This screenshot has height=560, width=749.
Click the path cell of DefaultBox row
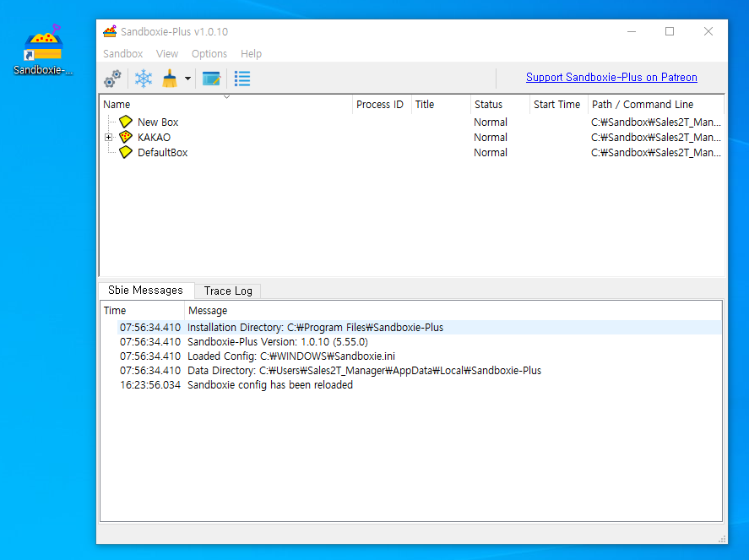[656, 152]
